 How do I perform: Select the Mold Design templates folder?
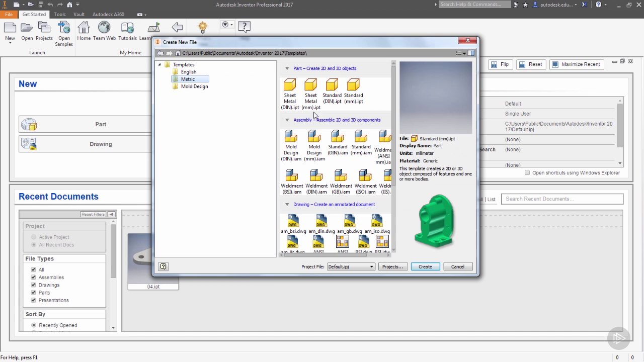[194, 86]
